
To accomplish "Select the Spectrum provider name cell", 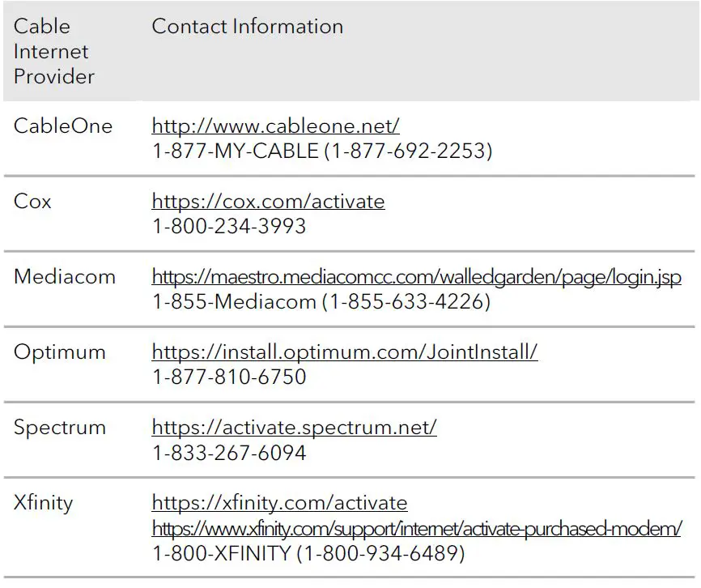I will coord(60,428).
